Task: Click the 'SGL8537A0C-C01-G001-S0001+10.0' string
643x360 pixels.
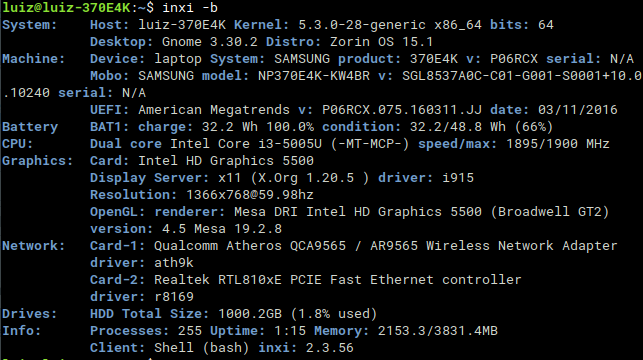Action: pos(522,76)
